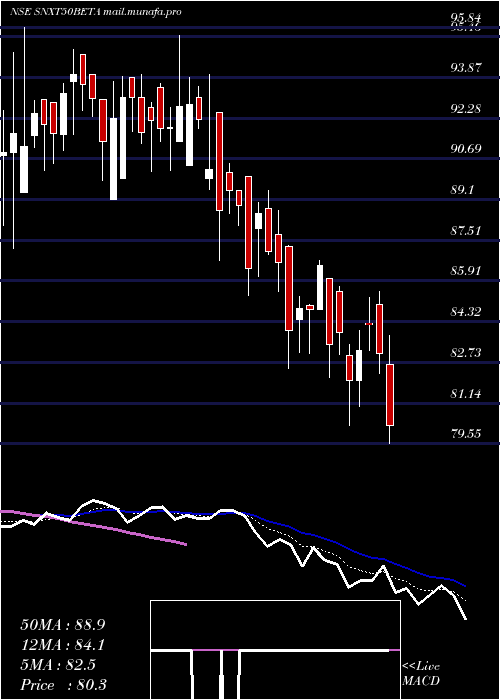Click the 50MA : 88.9 reading
Image resolution: width=500 pixels, height=700 pixels.
(x=63, y=625)
